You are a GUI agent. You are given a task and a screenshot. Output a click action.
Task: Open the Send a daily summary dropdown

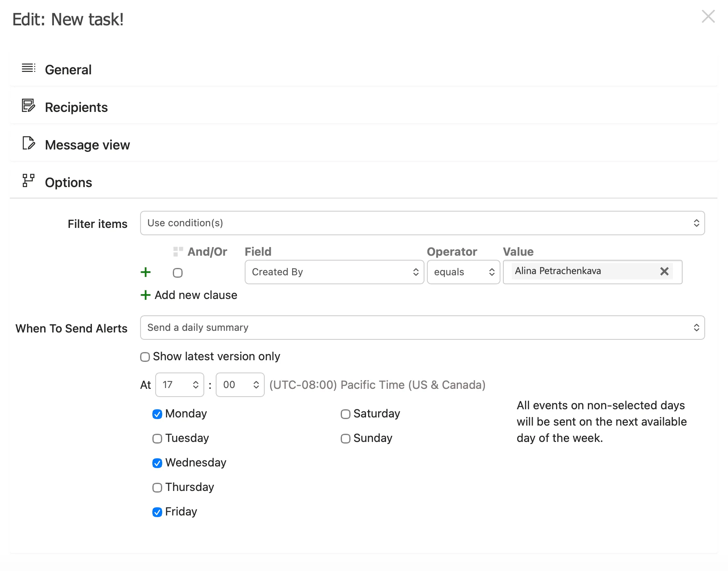(422, 328)
